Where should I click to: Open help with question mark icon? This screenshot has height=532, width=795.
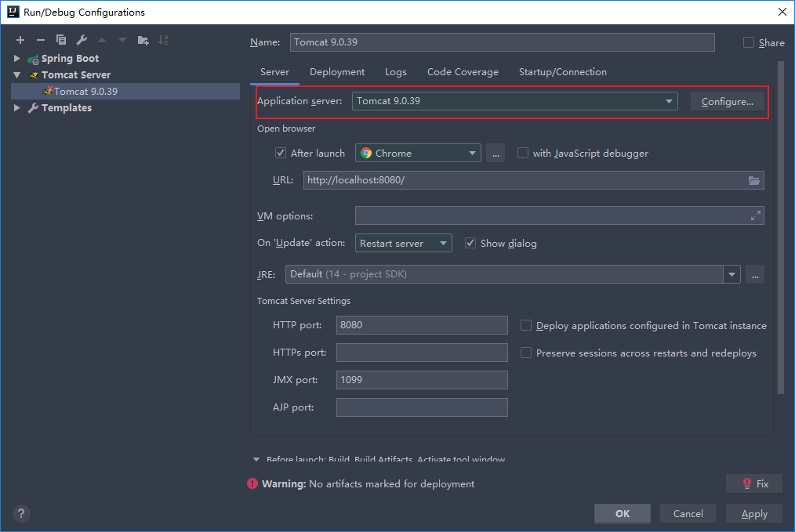(21, 514)
